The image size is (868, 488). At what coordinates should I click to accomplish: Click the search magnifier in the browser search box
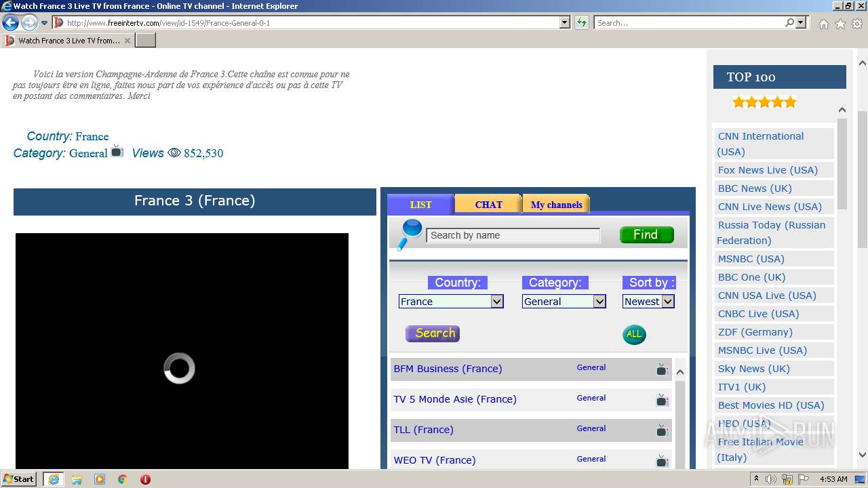pos(789,23)
